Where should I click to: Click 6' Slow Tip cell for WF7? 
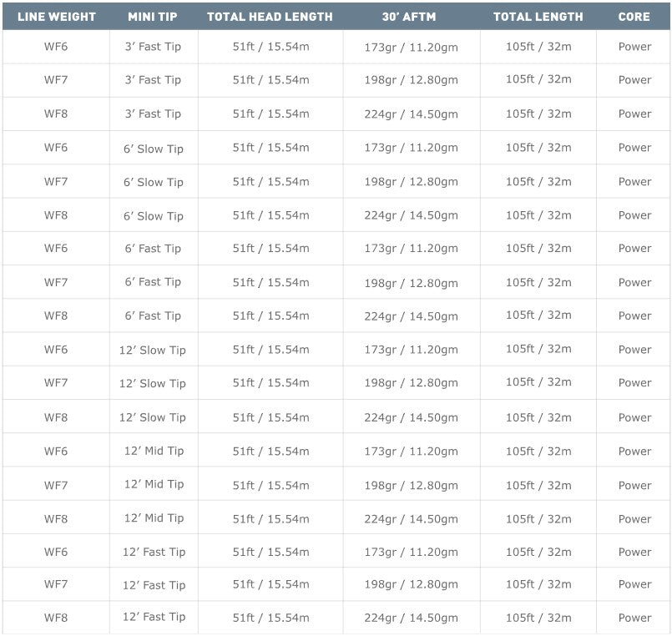(153, 182)
